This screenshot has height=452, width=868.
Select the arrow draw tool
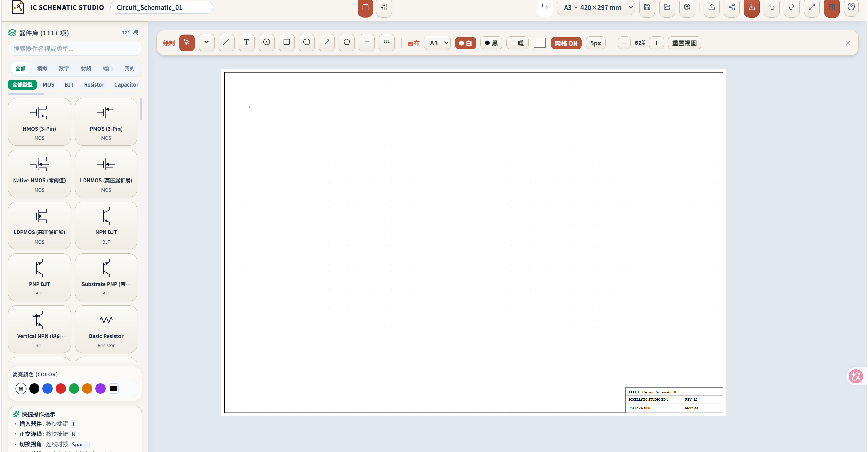pos(327,42)
